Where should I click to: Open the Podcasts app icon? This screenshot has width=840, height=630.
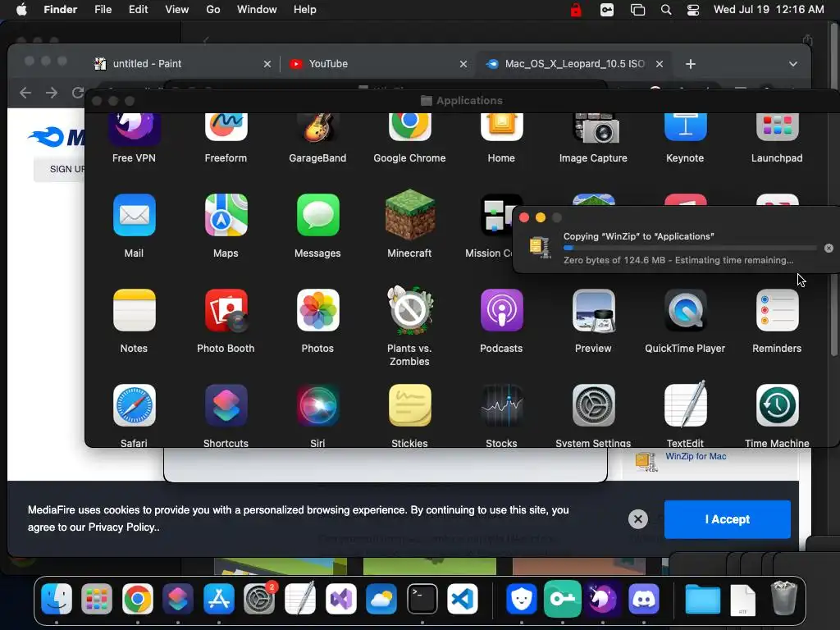(x=501, y=310)
